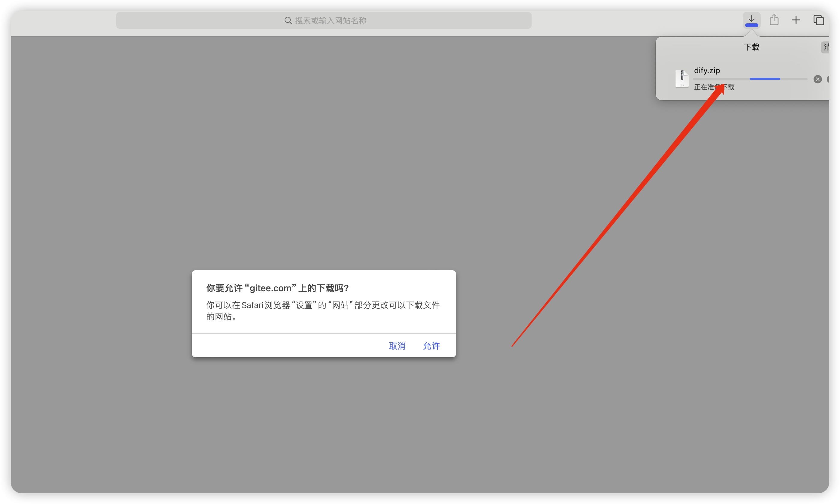Image resolution: width=840 pixels, height=504 pixels.
Task: Click the downloads arrow toolbar icon
Action: 751,18
